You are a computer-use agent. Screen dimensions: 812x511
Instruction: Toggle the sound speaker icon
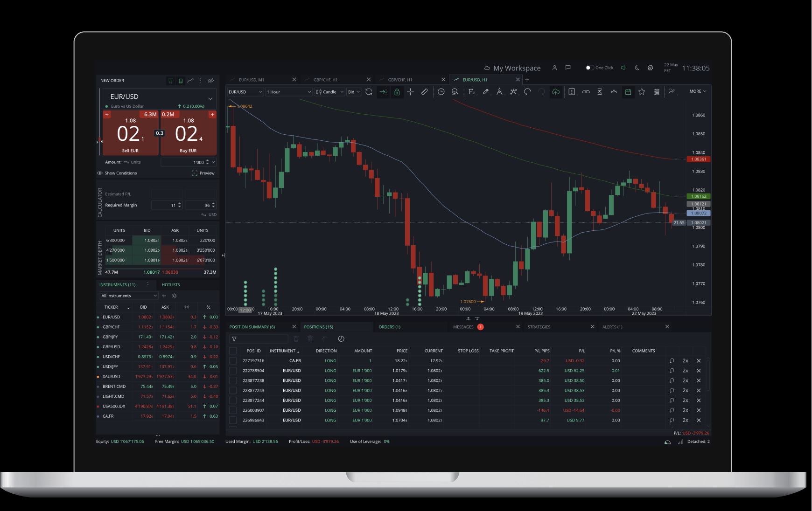coord(623,68)
